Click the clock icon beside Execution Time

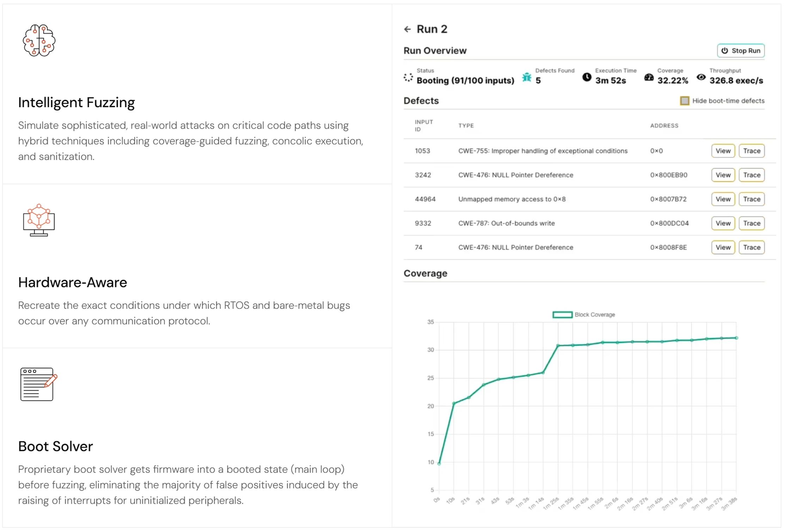tap(587, 77)
